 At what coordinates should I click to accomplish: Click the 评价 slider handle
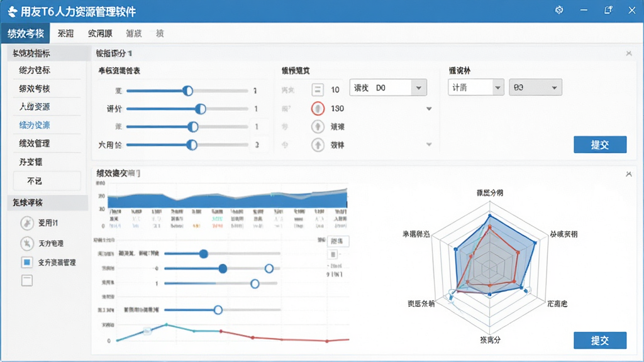tap(201, 109)
